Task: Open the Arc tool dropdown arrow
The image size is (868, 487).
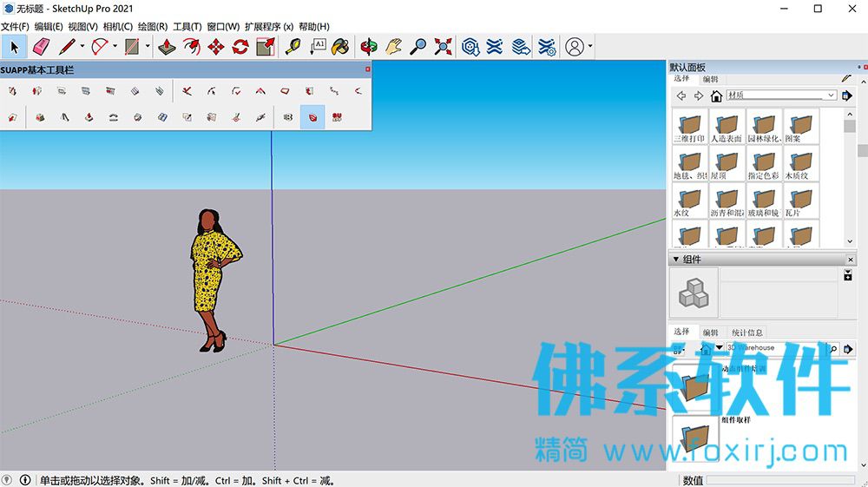Action: tap(115, 47)
